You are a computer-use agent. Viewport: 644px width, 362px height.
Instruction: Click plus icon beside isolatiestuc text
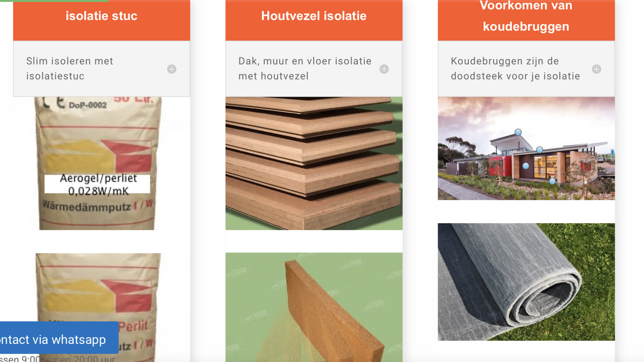[x=172, y=69]
